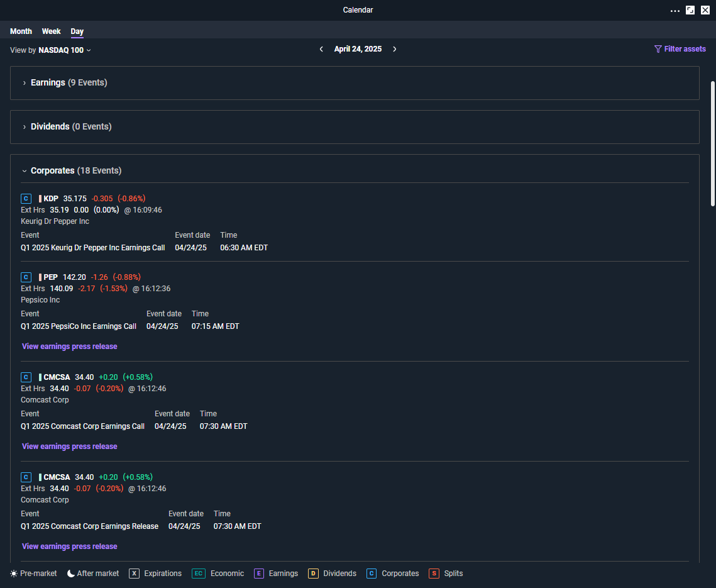Click the Pre-market sun icon in legend
Image resolution: width=716 pixels, height=588 pixels.
[x=14, y=574]
